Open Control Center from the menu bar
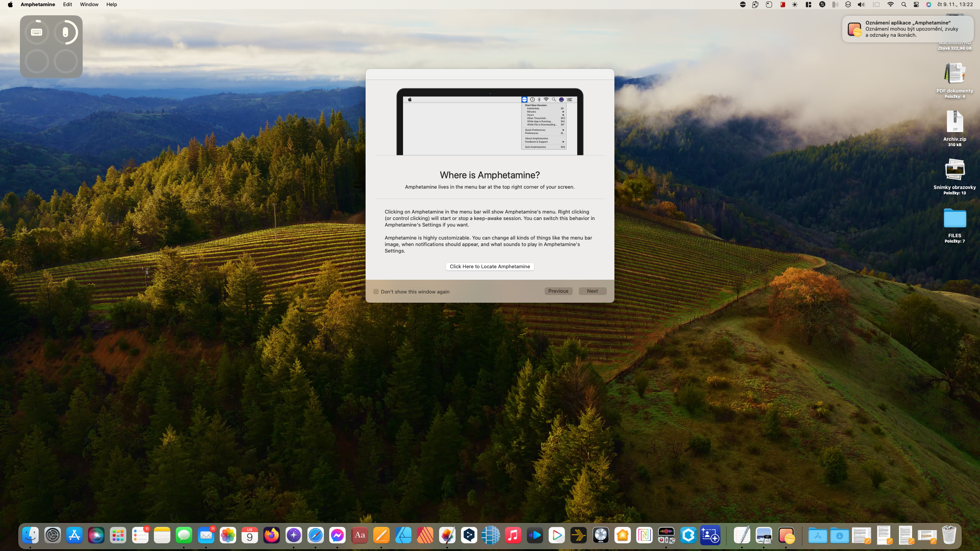The width and height of the screenshot is (980, 551). point(916,5)
